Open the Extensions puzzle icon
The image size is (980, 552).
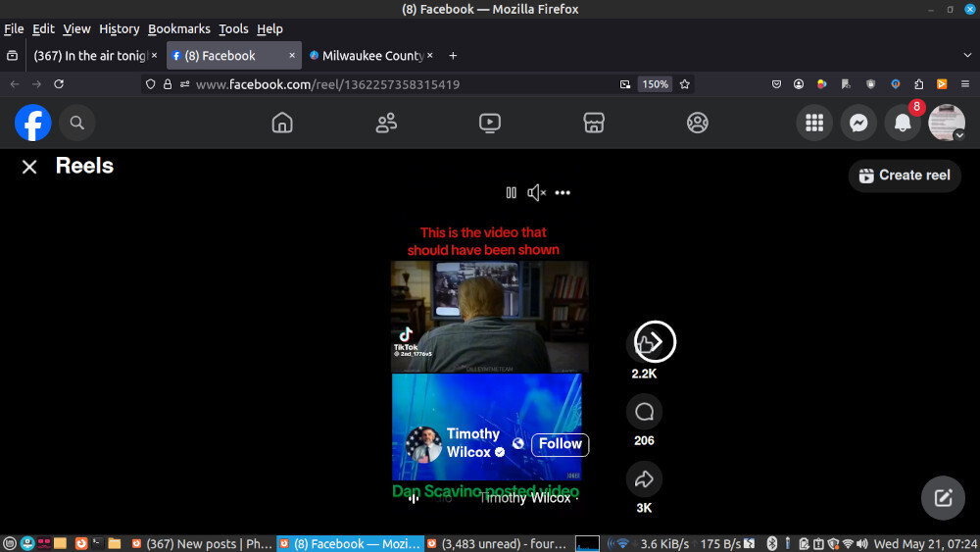(x=919, y=83)
